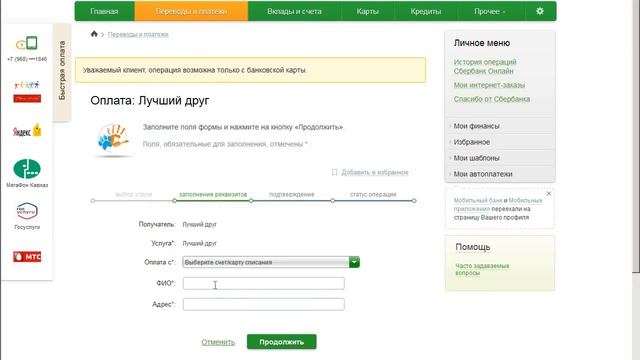Click the bookmark icon beside Добавить в избранное
Image resolution: width=640 pixels, height=360 pixels.
(x=334, y=172)
